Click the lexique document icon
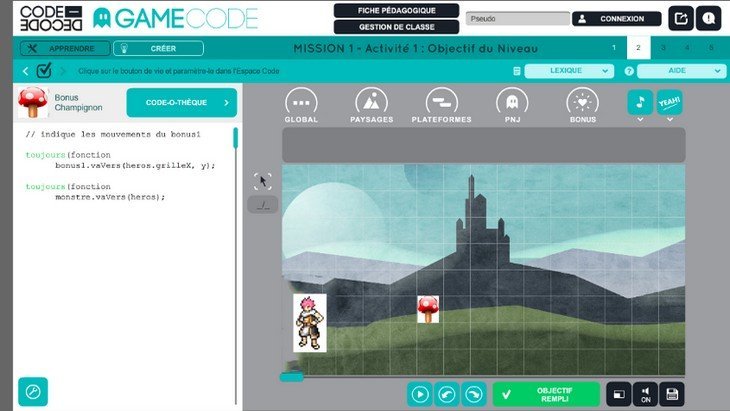The image size is (730, 411). pyautogui.click(x=517, y=71)
